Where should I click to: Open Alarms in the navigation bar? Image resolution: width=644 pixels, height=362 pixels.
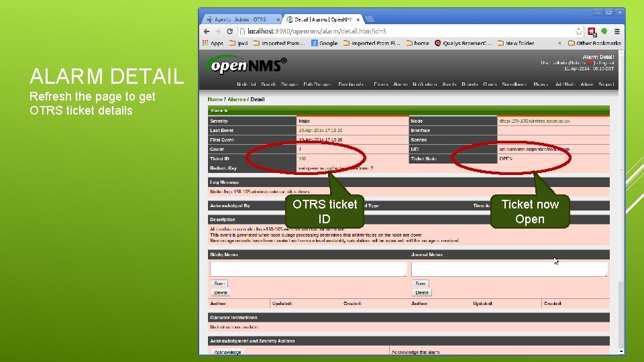(x=400, y=84)
